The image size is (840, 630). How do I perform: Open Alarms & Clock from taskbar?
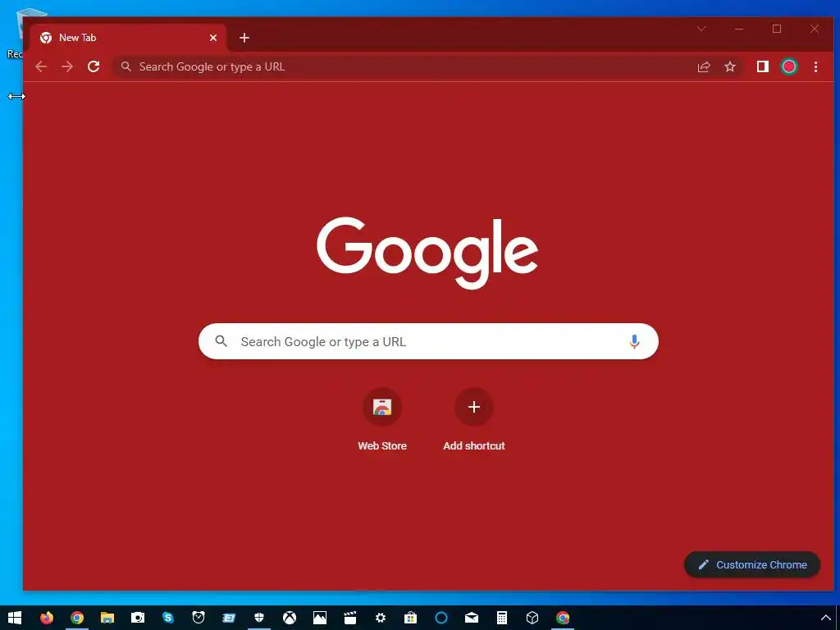tap(199, 618)
